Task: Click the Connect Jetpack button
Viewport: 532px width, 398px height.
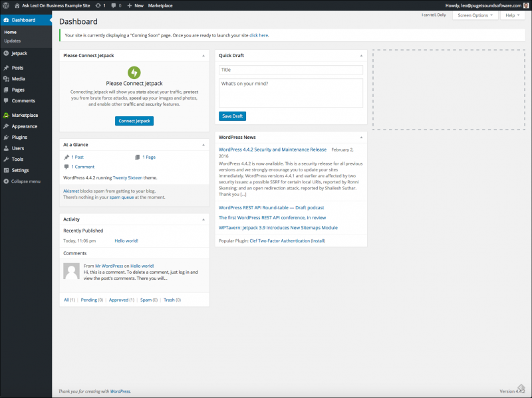Action: pyautogui.click(x=134, y=121)
